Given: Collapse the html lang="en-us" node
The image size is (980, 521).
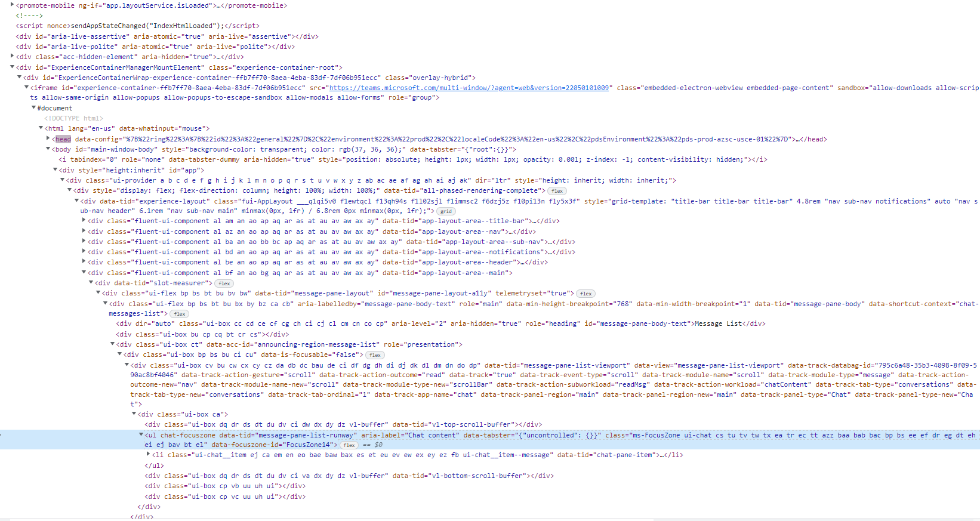Looking at the screenshot, I should [41, 128].
